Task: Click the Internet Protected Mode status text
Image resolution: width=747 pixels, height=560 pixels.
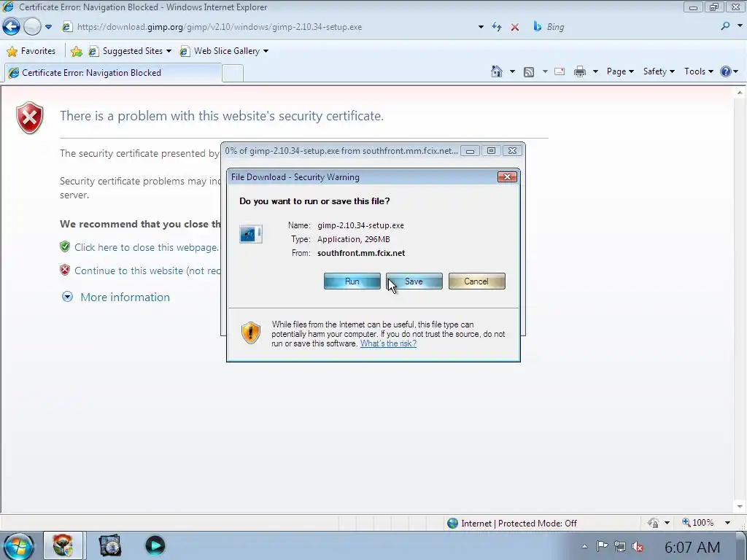Action: coord(519,524)
